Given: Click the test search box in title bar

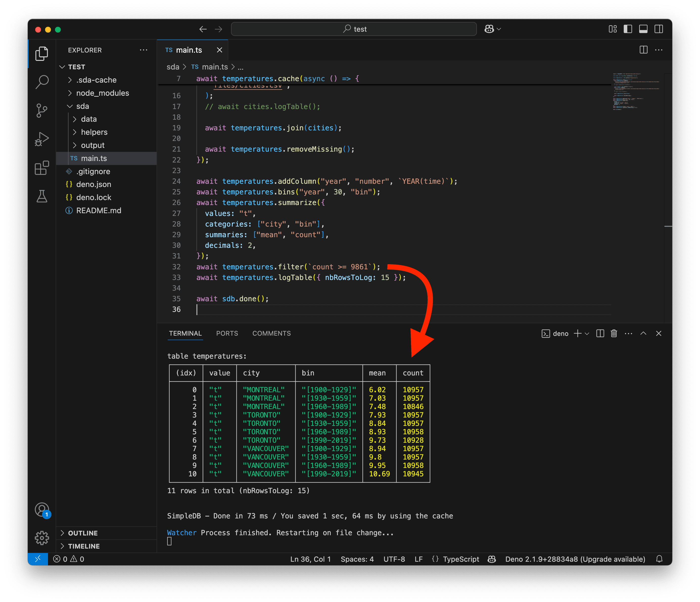Looking at the screenshot, I should pos(354,29).
